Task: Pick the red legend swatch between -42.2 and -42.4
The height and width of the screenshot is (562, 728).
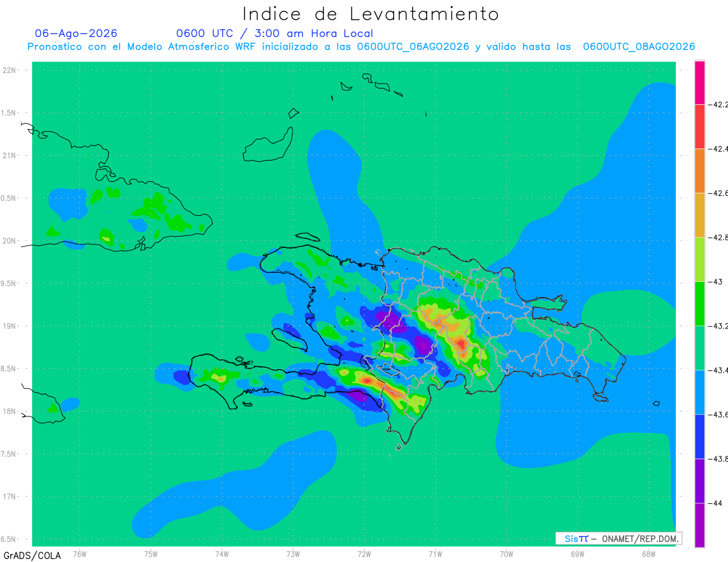Action: click(699, 127)
